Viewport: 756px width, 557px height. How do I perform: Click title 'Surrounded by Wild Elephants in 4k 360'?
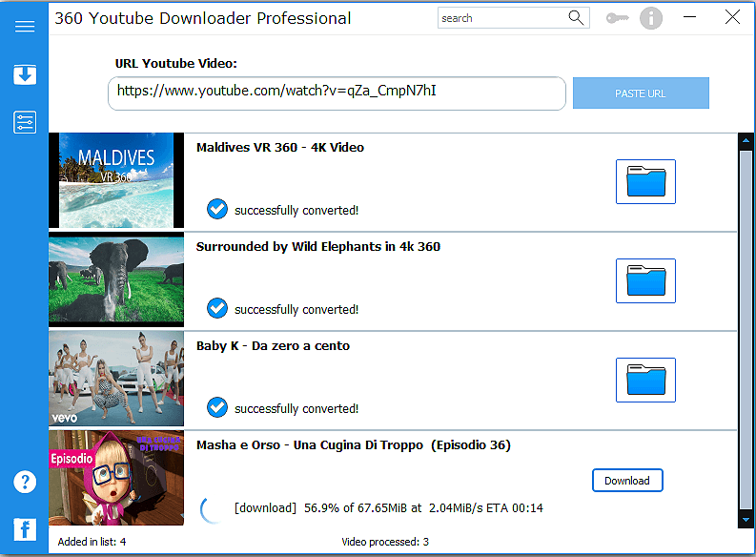(x=318, y=247)
